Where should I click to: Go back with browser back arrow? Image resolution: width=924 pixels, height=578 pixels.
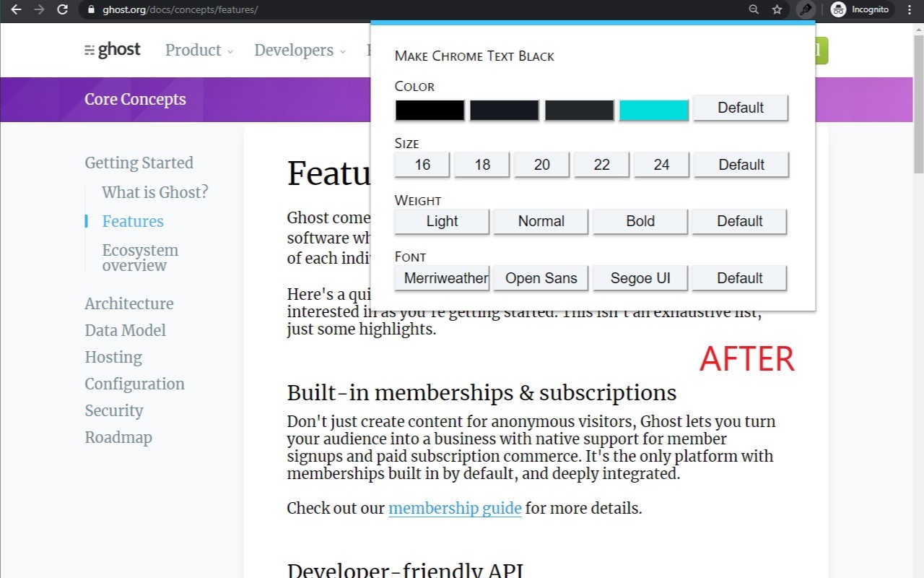(16, 9)
